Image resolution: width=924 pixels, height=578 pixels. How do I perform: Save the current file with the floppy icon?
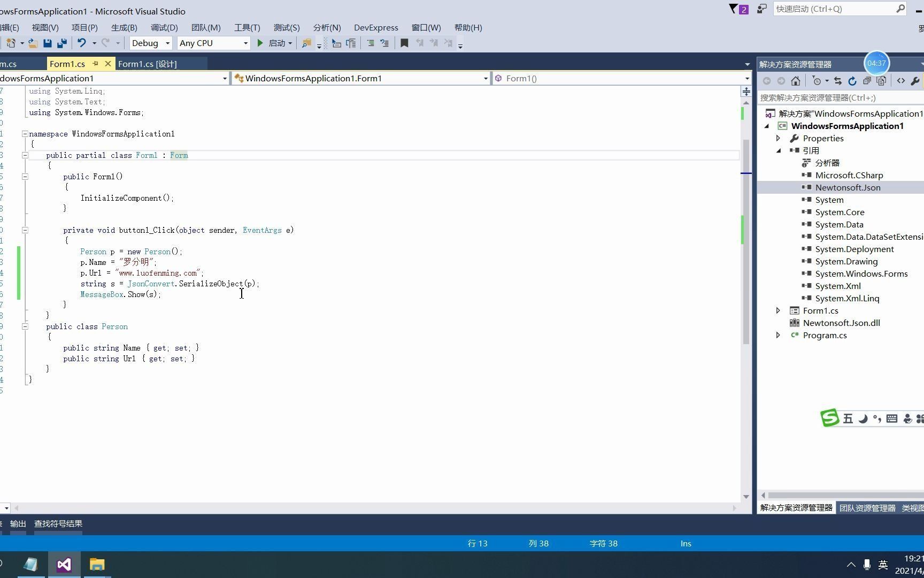(x=47, y=43)
